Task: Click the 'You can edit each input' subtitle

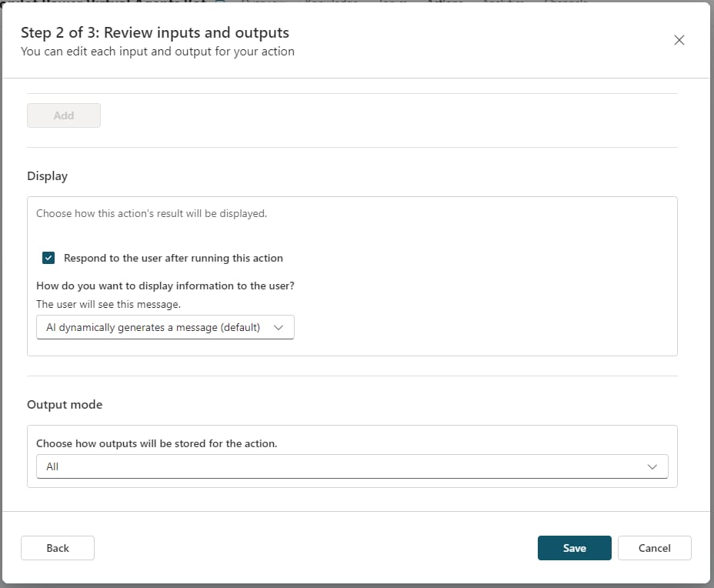Action: point(157,52)
